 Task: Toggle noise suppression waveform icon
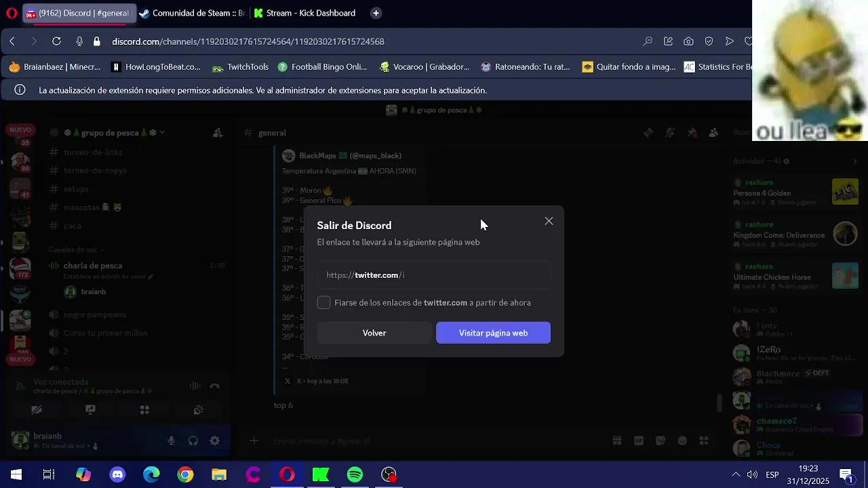195,386
